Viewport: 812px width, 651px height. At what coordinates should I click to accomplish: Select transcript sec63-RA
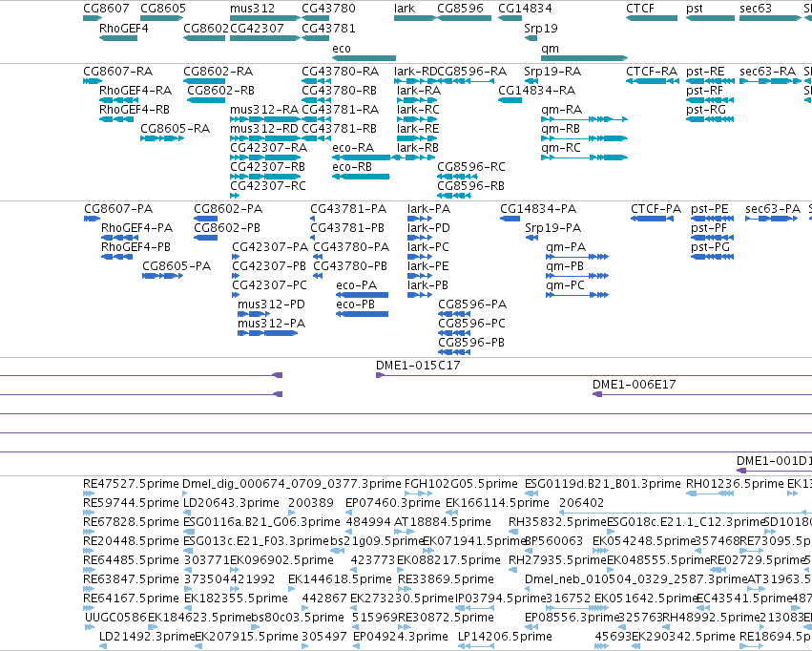[x=770, y=81]
